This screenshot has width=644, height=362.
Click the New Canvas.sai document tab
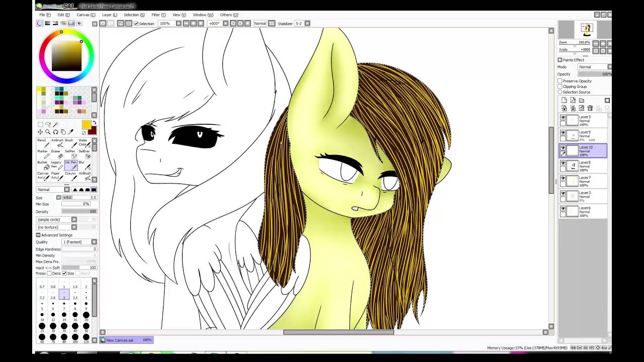(126, 340)
